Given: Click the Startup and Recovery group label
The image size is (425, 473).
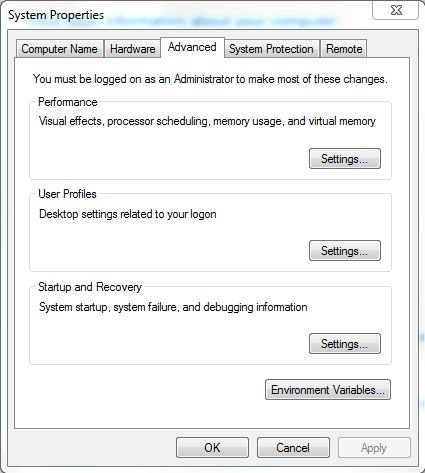Looking at the screenshot, I should tap(90, 287).
